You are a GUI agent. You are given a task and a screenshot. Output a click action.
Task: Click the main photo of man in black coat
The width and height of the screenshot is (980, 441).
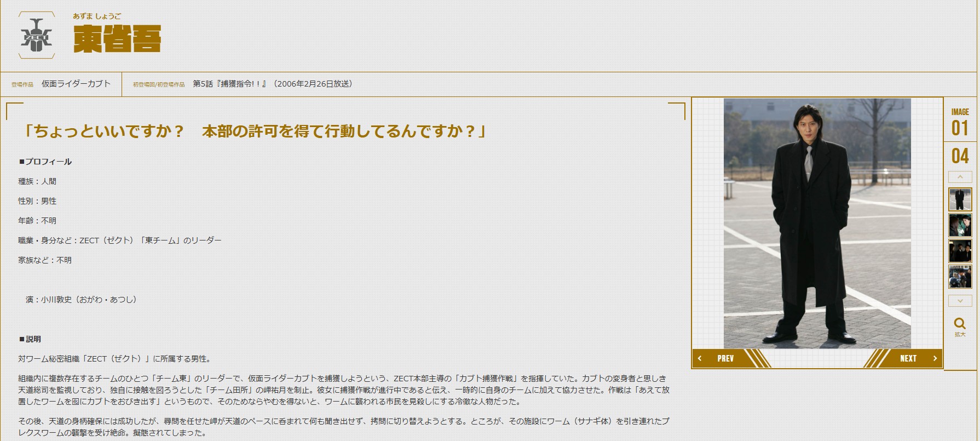coord(817,223)
